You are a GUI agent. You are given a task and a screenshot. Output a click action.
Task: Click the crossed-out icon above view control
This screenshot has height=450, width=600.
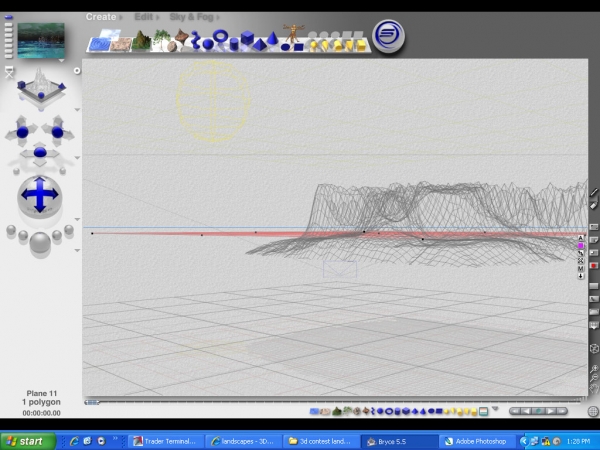(9, 72)
